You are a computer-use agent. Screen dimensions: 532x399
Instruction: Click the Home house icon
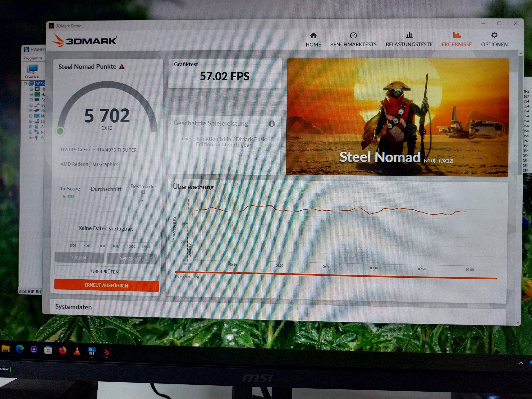tap(313, 36)
